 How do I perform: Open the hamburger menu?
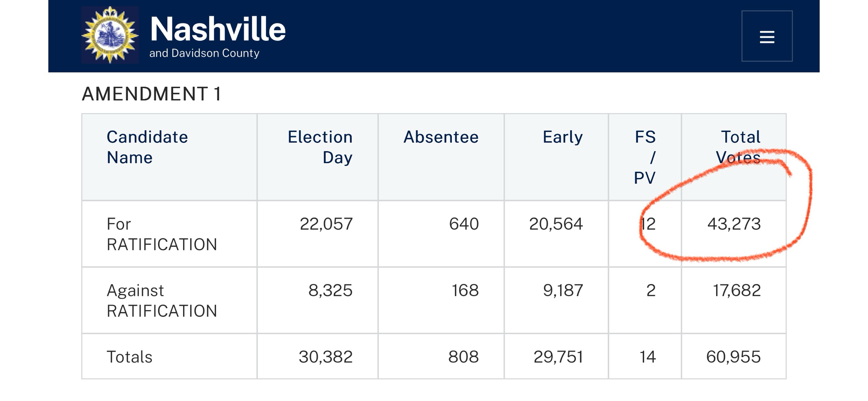point(767,36)
